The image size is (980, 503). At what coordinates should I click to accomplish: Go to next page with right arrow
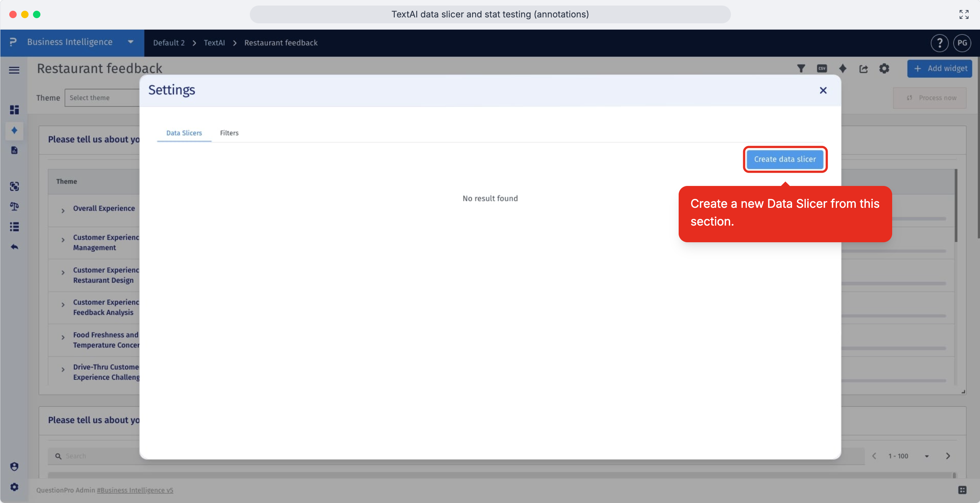pyautogui.click(x=948, y=456)
